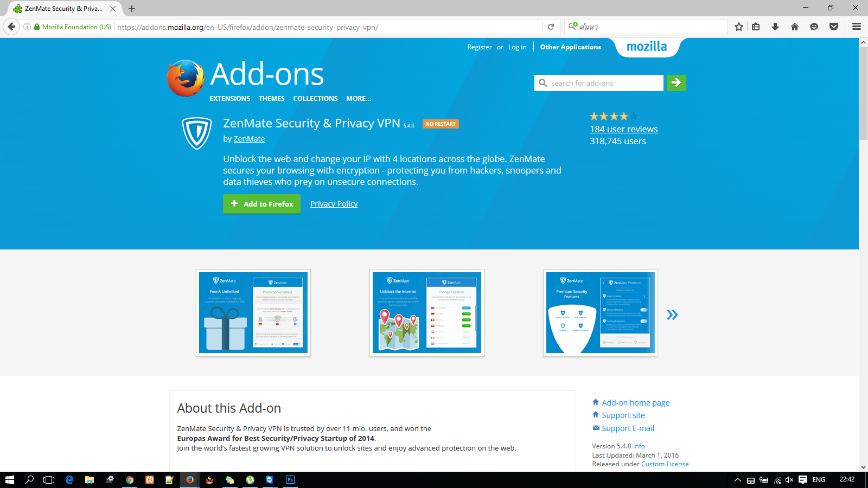The image size is (868, 488).
Task: Click the green lock Mozilla Foundation identity
Action: click(x=73, y=27)
